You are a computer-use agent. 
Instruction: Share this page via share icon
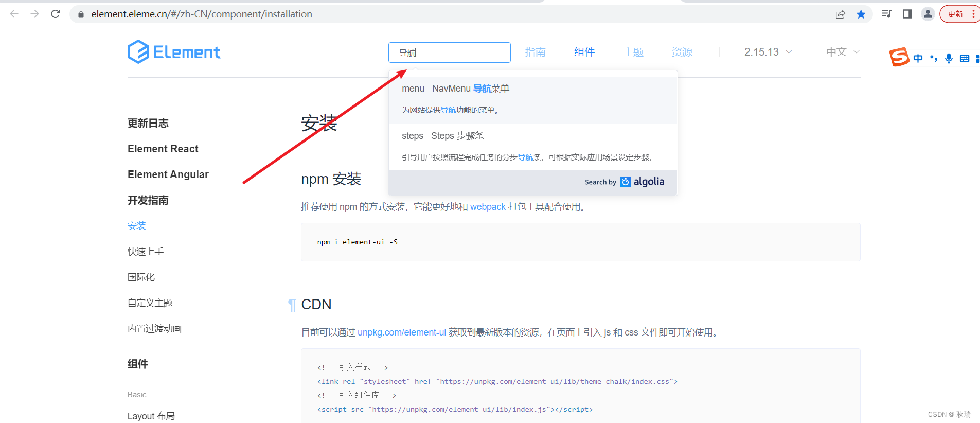pyautogui.click(x=841, y=14)
